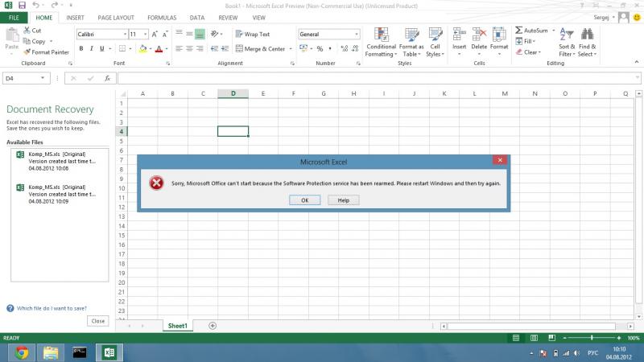Switch to the PAGE LAYOUT tab
The width and height of the screenshot is (644, 362).
point(116,18)
